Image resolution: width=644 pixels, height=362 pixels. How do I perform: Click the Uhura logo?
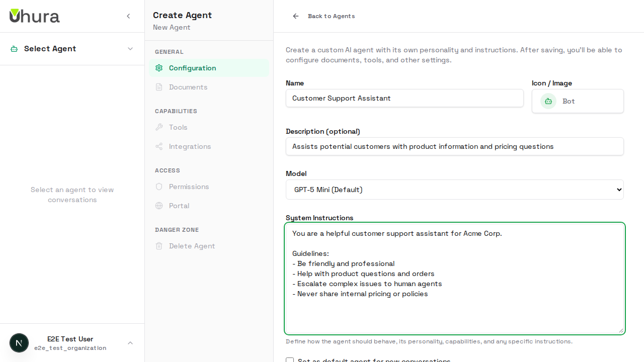[34, 16]
